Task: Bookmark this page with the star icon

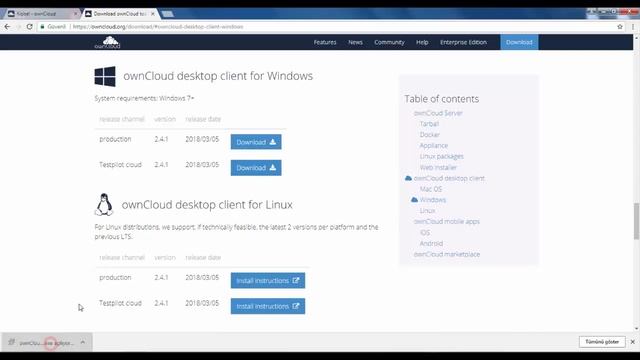Action: click(620, 27)
